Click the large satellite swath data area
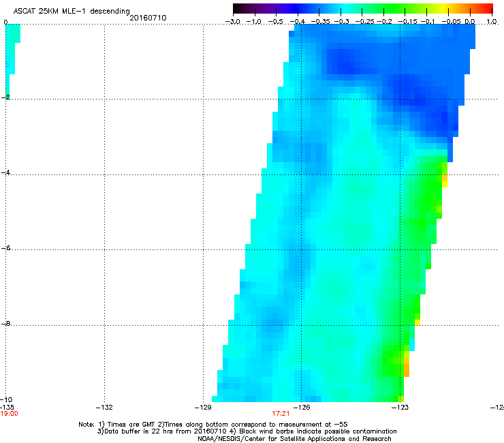 343,213
